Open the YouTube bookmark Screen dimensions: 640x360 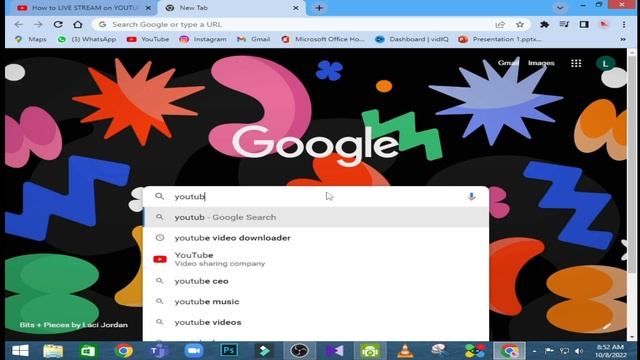pos(148,39)
